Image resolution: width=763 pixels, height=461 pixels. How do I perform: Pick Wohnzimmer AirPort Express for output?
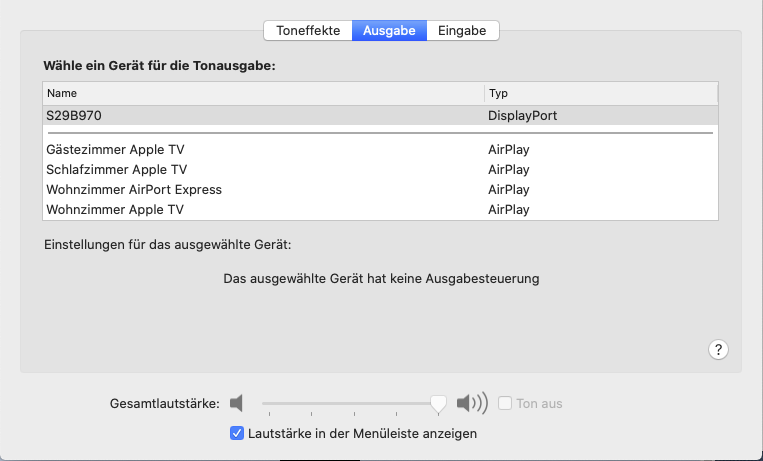point(134,190)
